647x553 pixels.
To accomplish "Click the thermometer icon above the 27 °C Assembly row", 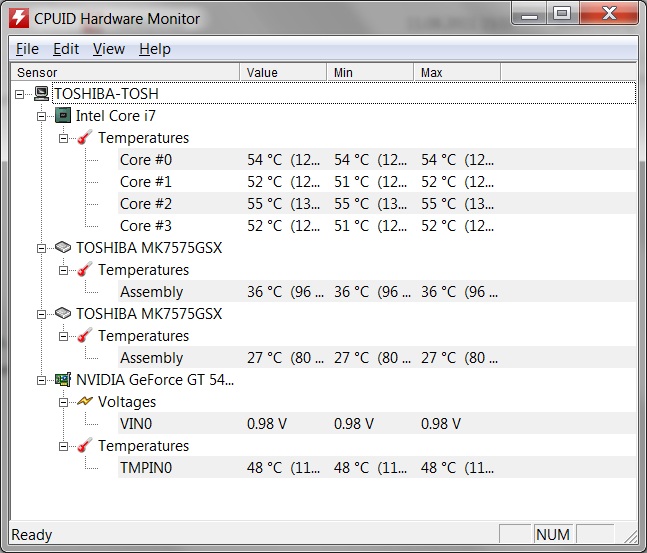I will (x=85, y=336).
